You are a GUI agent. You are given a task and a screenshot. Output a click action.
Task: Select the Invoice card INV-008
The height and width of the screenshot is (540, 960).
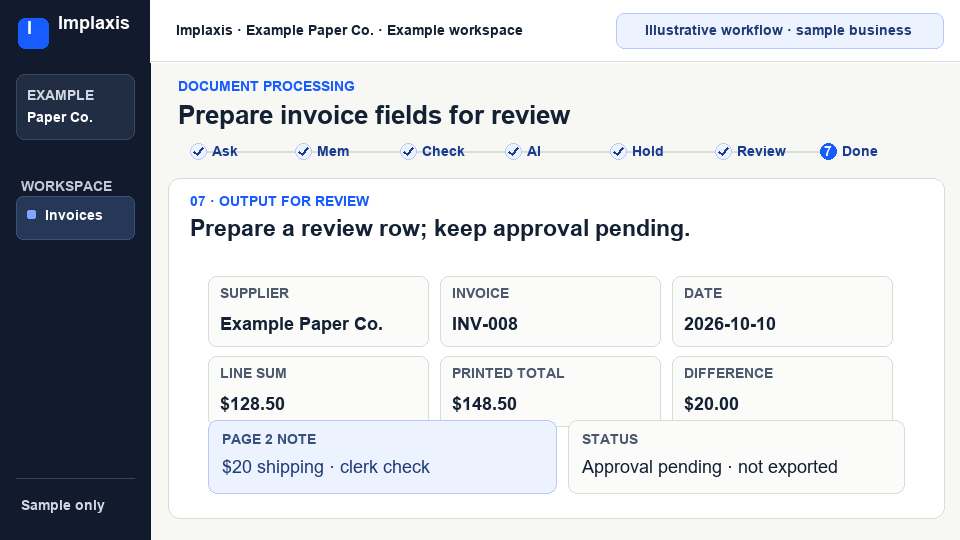550,312
